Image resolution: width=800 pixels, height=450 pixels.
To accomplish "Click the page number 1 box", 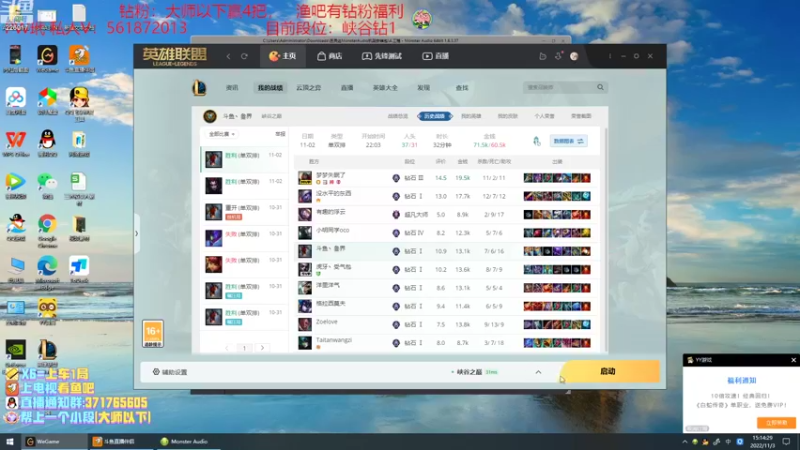I will point(244,348).
